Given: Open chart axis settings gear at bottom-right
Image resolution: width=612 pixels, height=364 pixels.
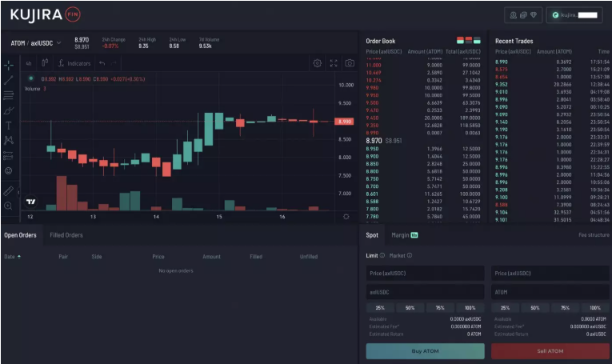Looking at the screenshot, I should tap(346, 217).
